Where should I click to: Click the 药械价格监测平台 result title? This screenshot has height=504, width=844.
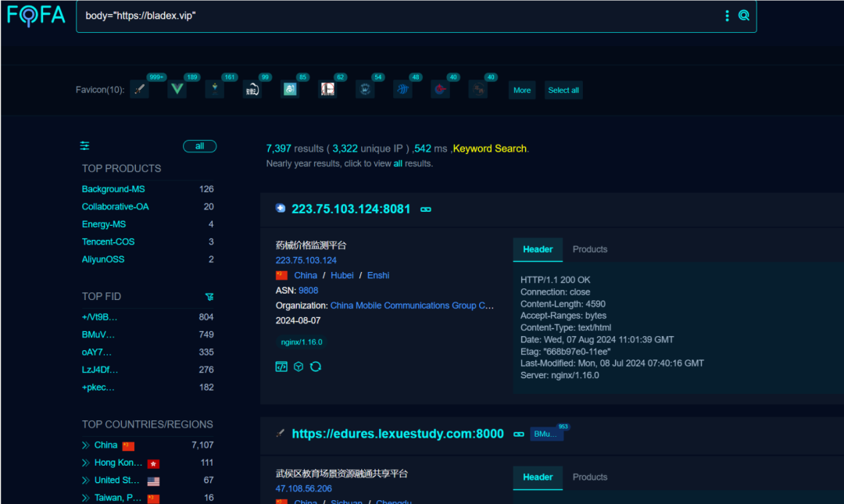(311, 245)
